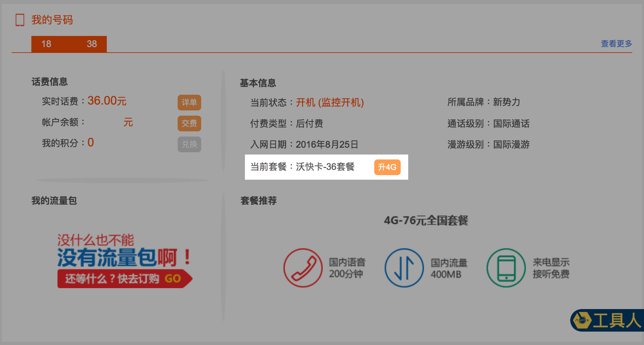Click the 付费类型：后付费 text

coord(287,123)
